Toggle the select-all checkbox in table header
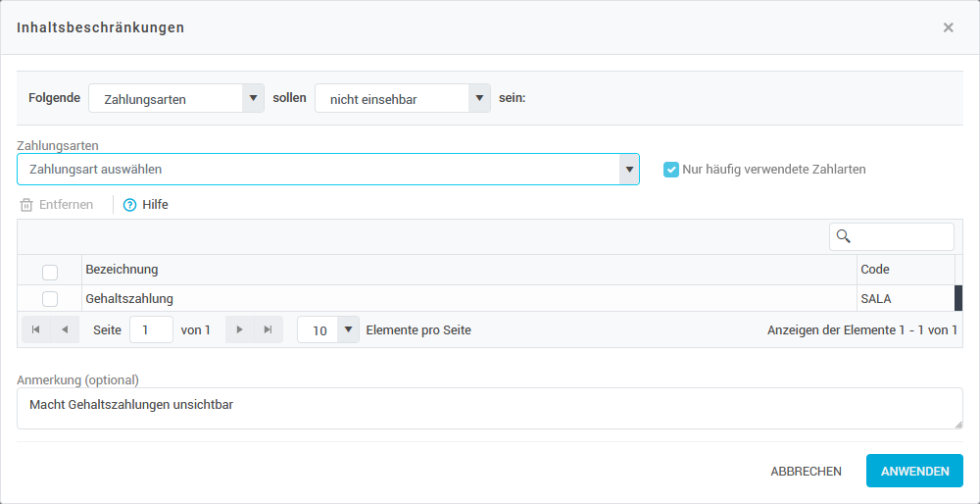The height and width of the screenshot is (504, 980). click(x=50, y=272)
